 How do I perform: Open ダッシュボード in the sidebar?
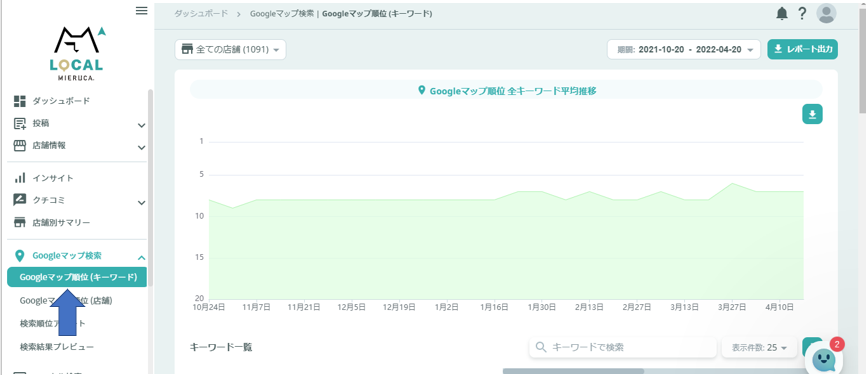click(61, 101)
